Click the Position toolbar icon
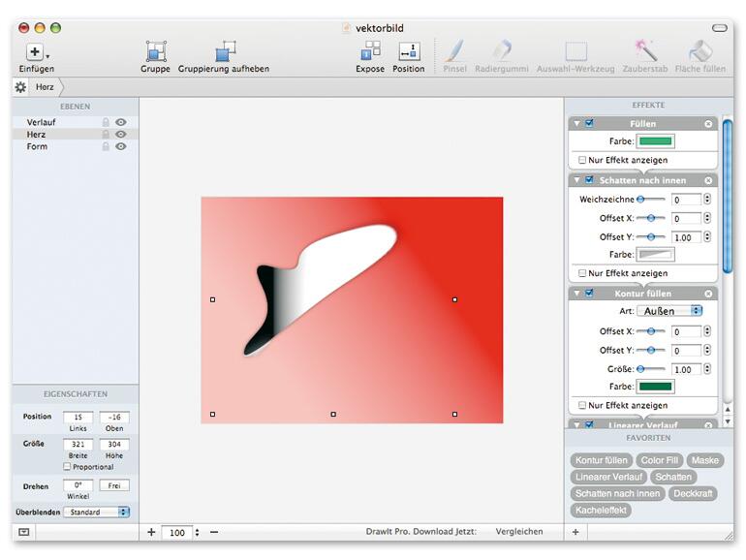This screenshot has height=560, width=746. coord(409,51)
